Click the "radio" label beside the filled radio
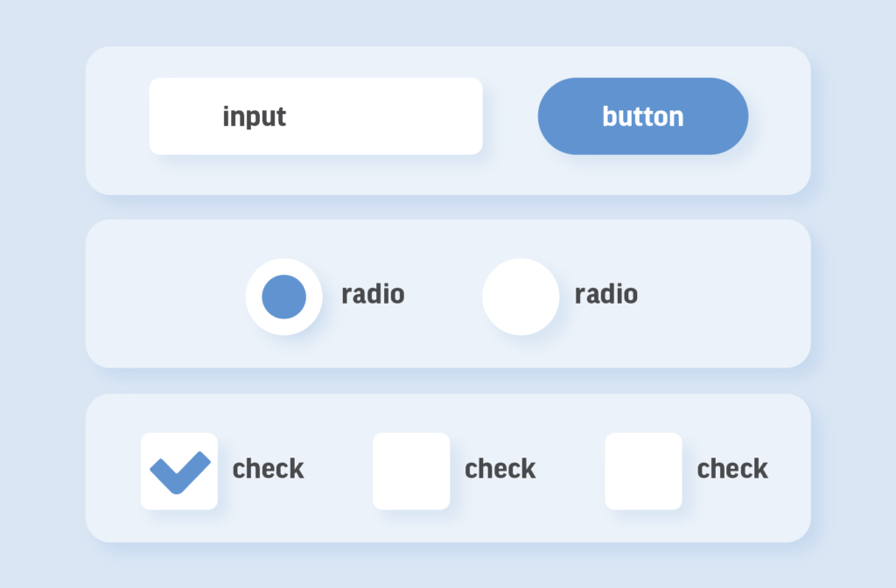 point(373,294)
